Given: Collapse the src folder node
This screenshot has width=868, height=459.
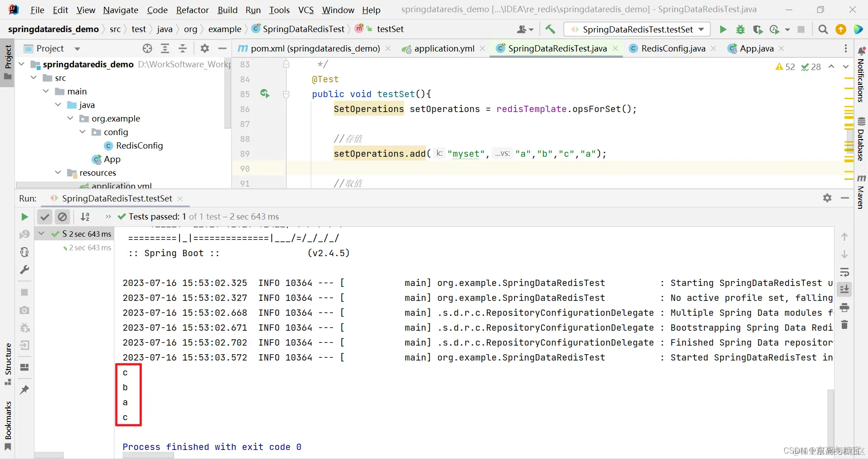Looking at the screenshot, I should pyautogui.click(x=33, y=78).
